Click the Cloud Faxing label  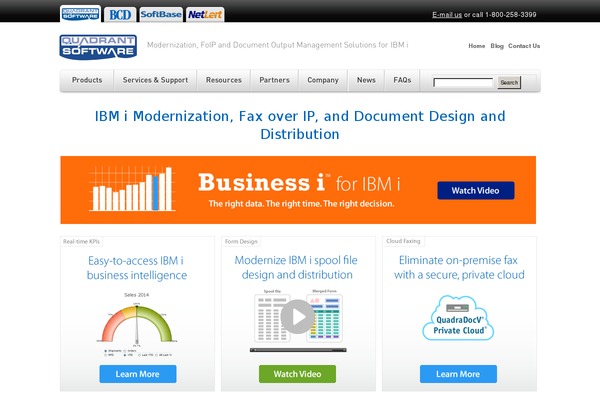click(403, 241)
